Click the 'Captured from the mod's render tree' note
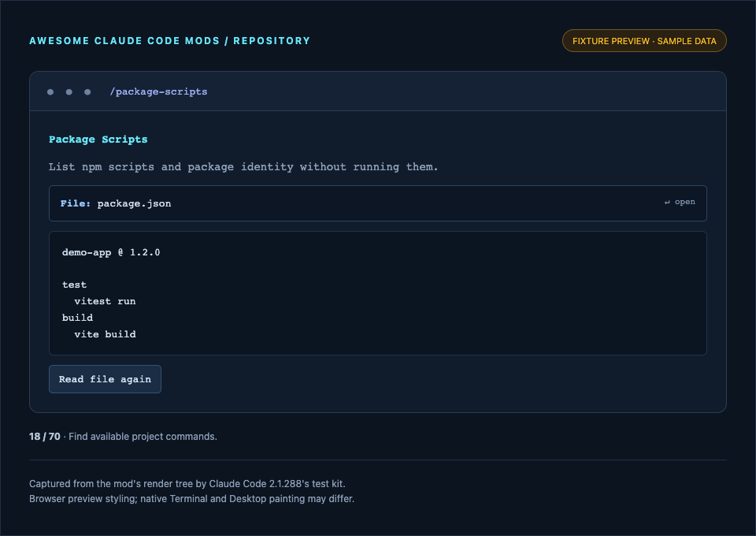The width and height of the screenshot is (756, 536). pyautogui.click(x=187, y=484)
